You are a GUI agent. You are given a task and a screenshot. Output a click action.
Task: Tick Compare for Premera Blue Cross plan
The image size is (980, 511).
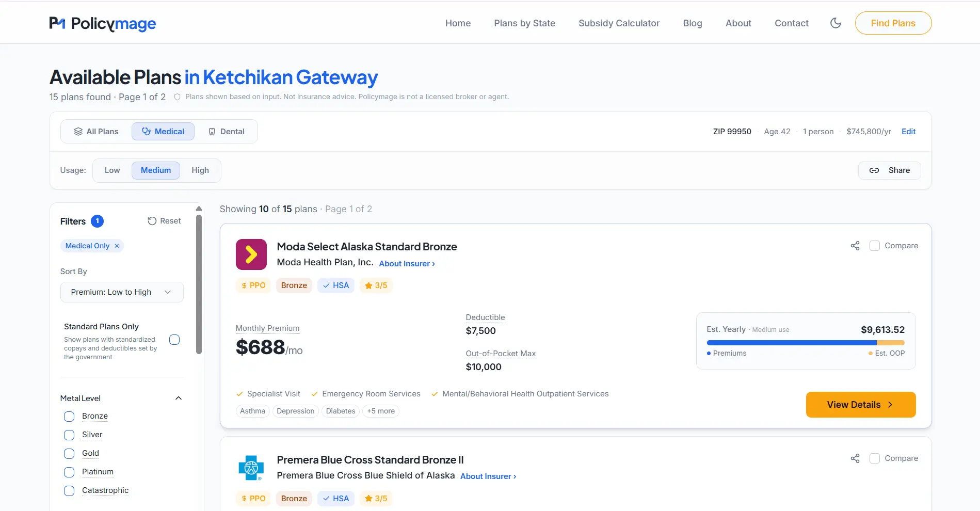875,458
